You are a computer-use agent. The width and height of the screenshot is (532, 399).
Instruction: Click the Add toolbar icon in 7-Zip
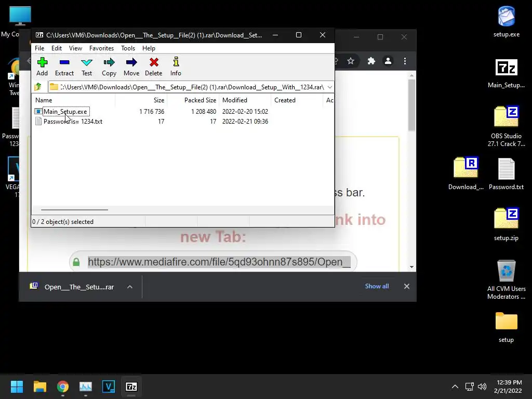[42, 66]
